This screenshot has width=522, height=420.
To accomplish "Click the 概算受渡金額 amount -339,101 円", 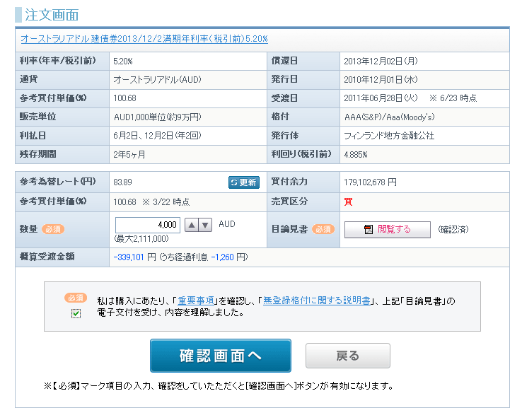I will click(x=134, y=257).
